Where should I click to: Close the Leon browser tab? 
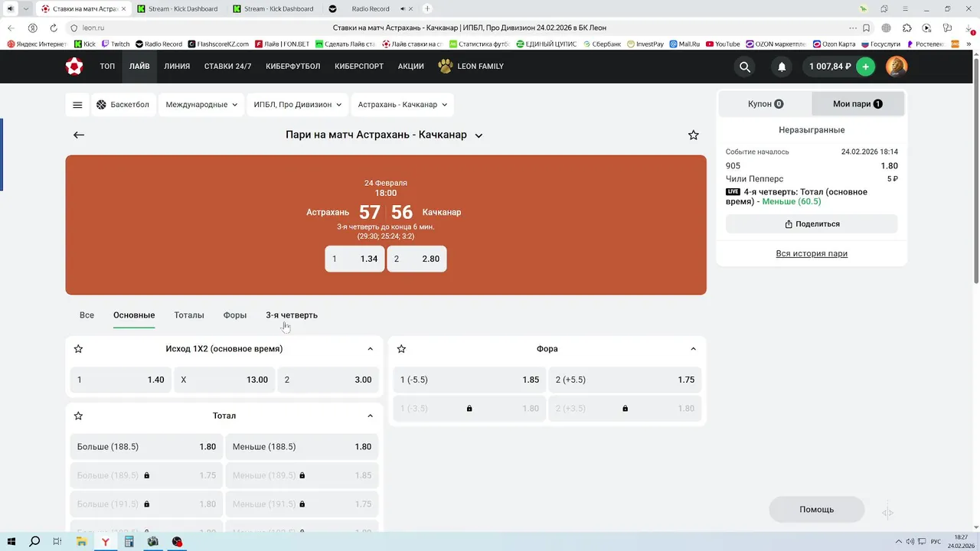click(124, 9)
